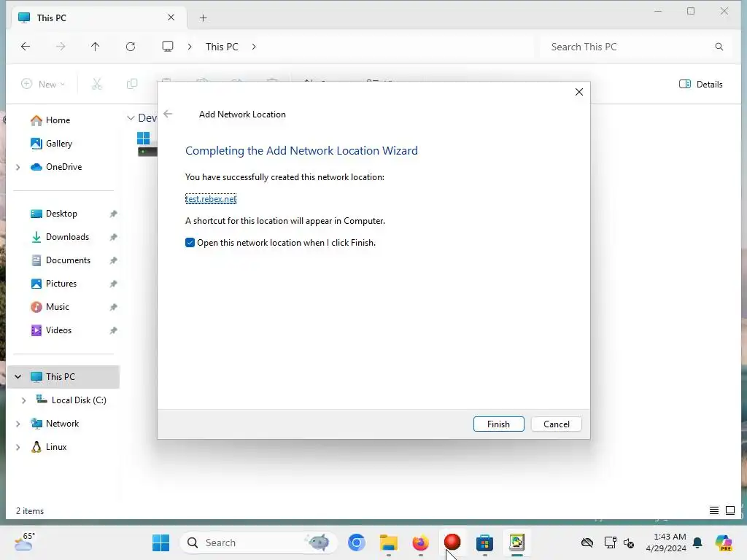Navigate back in File Explorer

click(26, 46)
